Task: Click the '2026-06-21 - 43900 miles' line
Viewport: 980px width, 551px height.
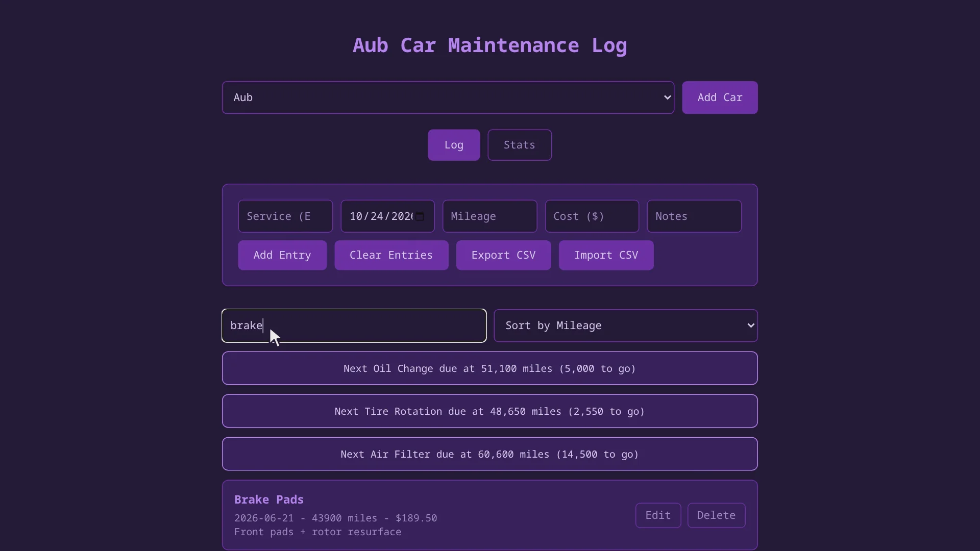Action: [x=335, y=518]
